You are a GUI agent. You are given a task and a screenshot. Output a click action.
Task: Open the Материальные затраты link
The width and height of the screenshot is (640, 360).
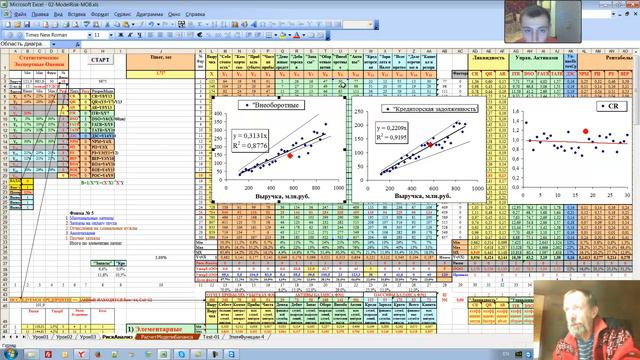point(92,218)
